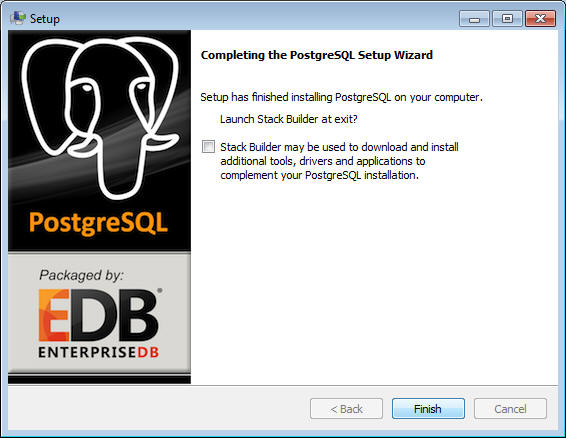566x438 pixels.
Task: Click the 'Completing the PostgreSQL Setup Wizard' heading
Action: [317, 55]
